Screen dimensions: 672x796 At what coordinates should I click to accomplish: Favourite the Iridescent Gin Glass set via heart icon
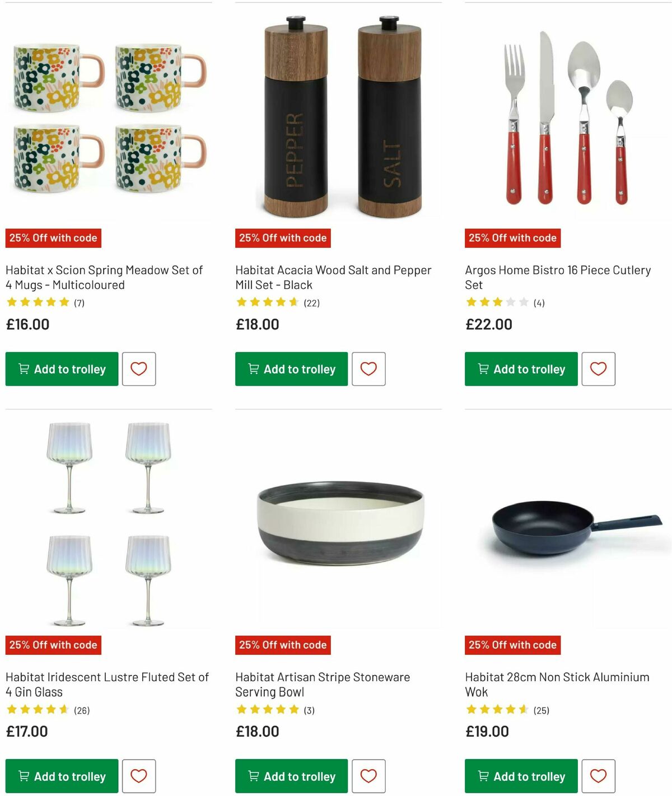138,776
